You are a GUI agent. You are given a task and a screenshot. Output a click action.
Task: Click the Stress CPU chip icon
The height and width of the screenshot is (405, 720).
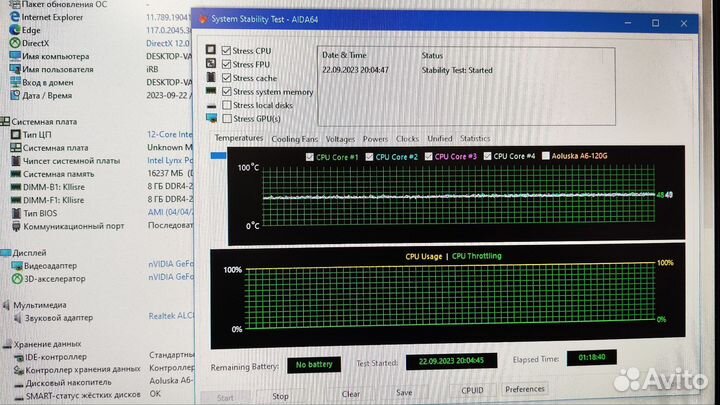point(211,49)
